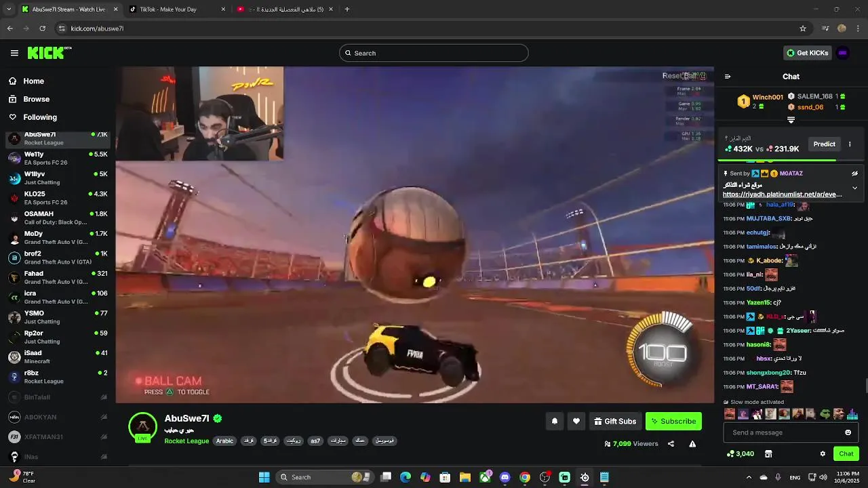Click the Kick search box
Image resolution: width=868 pixels, height=488 pixels.
click(x=434, y=53)
